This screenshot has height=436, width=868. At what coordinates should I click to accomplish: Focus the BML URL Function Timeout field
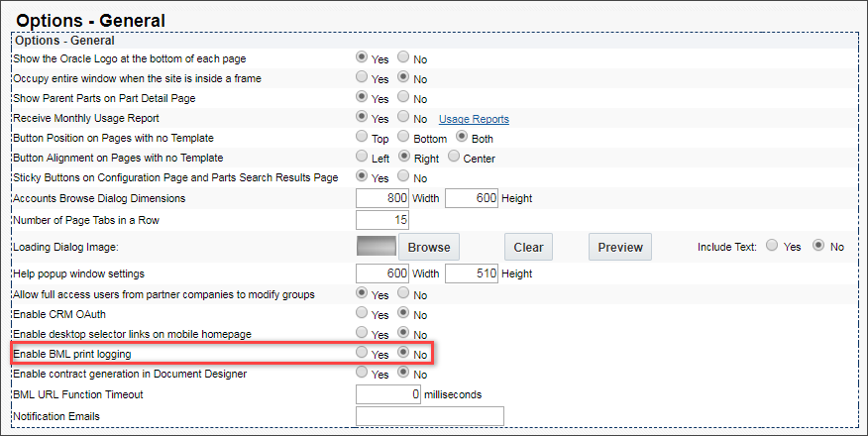click(x=388, y=394)
